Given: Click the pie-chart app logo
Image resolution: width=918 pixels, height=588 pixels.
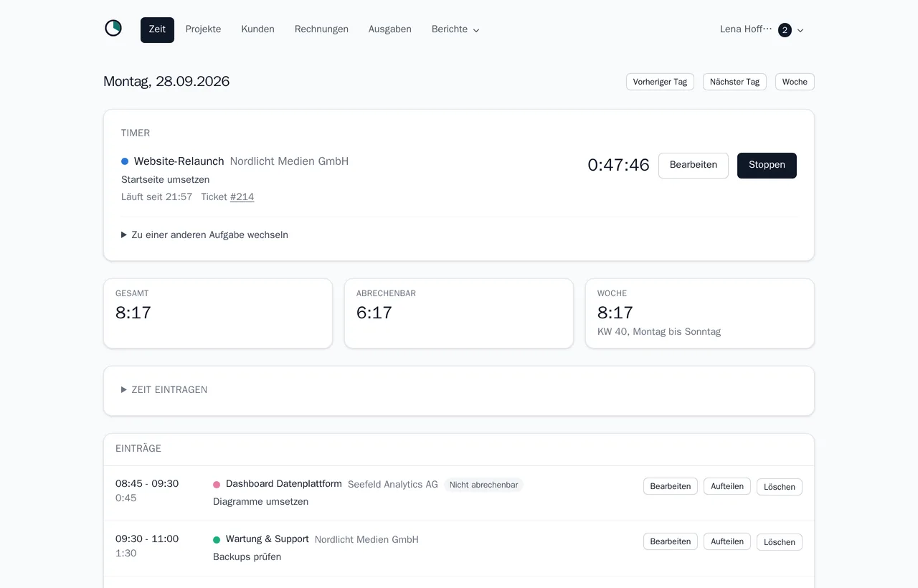Looking at the screenshot, I should click(113, 29).
